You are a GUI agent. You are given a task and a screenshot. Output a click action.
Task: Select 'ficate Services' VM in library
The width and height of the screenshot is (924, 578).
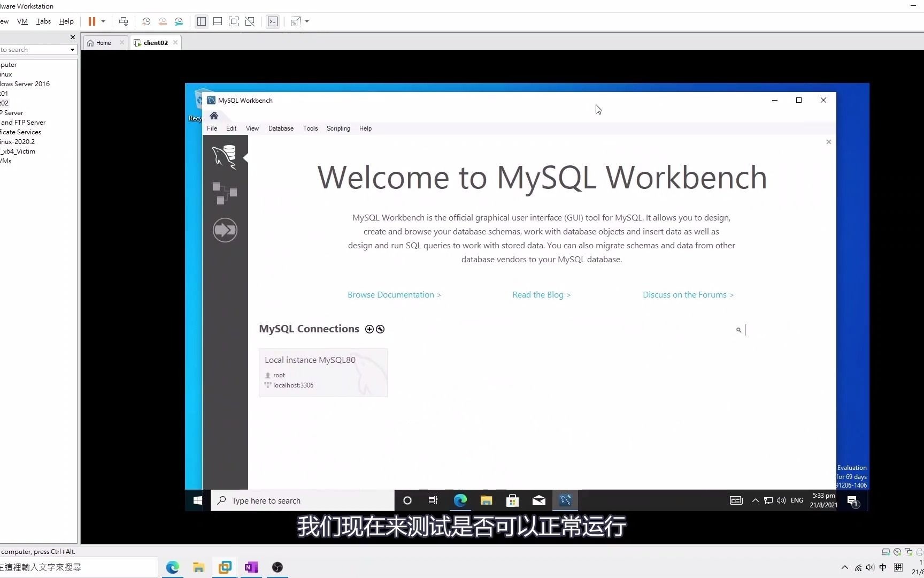pos(20,132)
